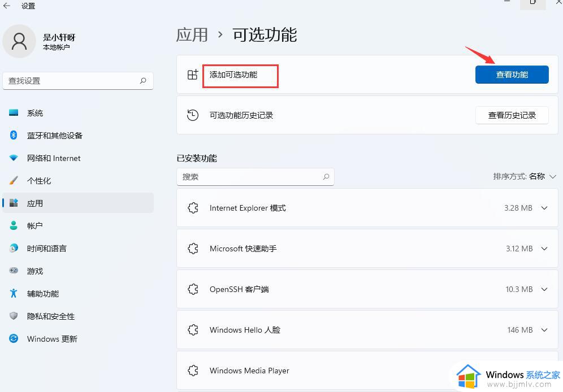Click the back arrow in Settings
The width and height of the screenshot is (563, 392).
point(6,6)
